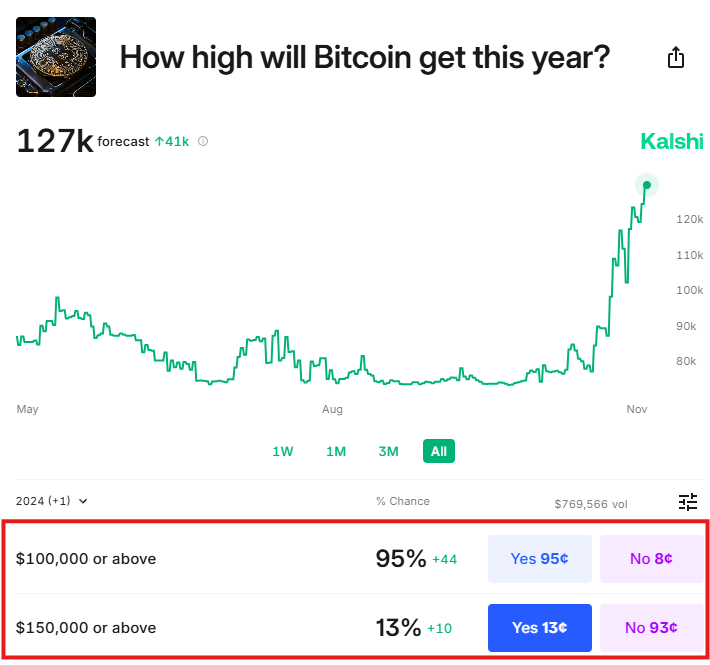710x665 pixels.
Task: Buy Yes 13¢ for $150,000 or above
Action: pyautogui.click(x=539, y=628)
